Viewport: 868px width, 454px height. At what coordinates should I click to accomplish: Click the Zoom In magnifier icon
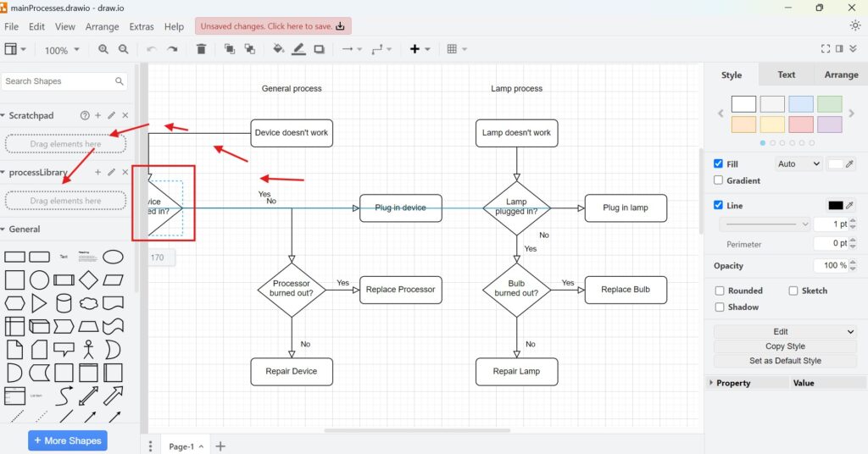point(103,50)
